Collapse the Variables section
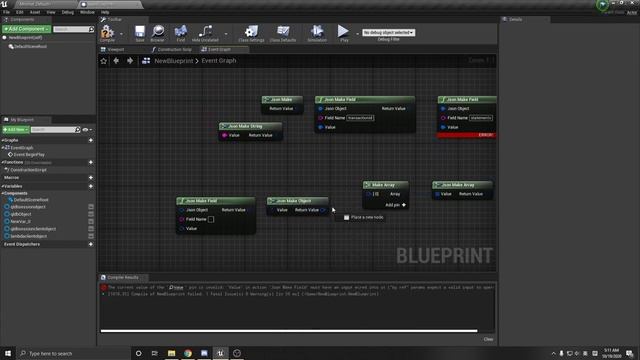 (2, 186)
